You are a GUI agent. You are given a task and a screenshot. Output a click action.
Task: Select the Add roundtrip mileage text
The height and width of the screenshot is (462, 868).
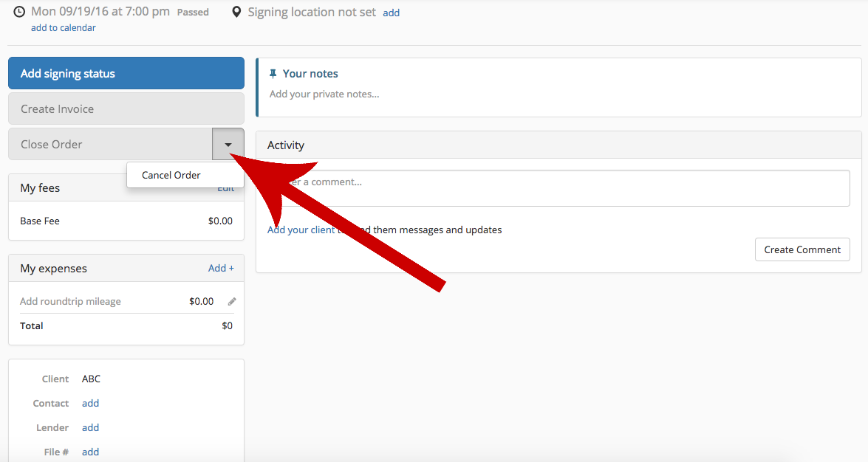click(x=70, y=302)
